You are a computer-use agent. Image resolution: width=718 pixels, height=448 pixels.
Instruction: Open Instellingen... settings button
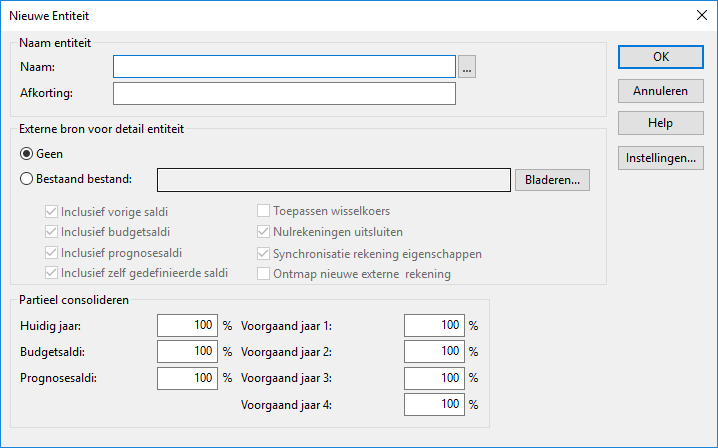pyautogui.click(x=661, y=158)
